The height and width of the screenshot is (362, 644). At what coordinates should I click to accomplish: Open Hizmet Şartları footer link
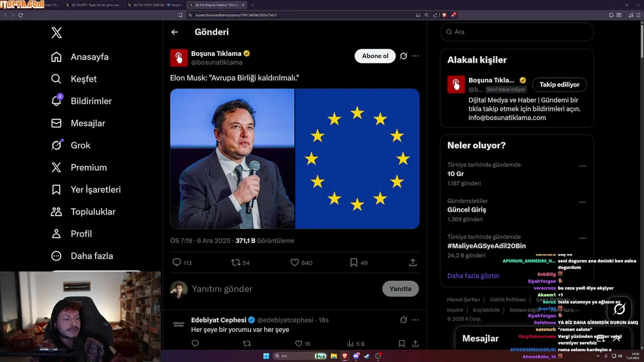pyautogui.click(x=463, y=300)
